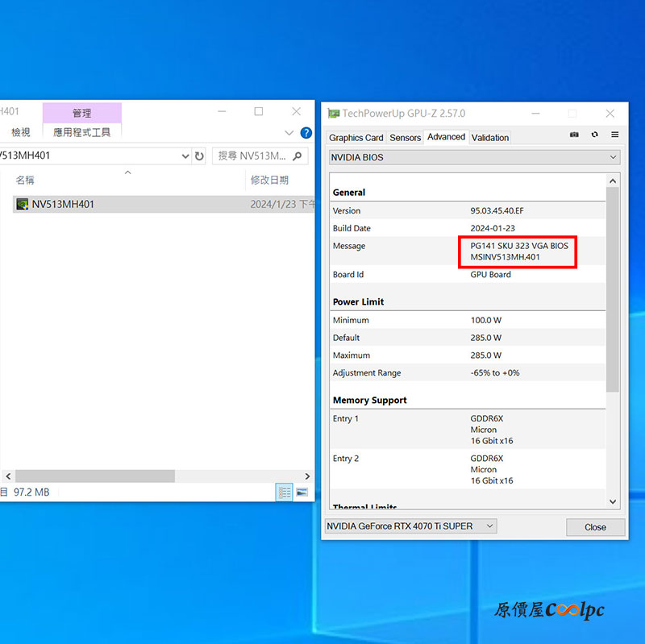Switch Explorer to details view

[285, 492]
